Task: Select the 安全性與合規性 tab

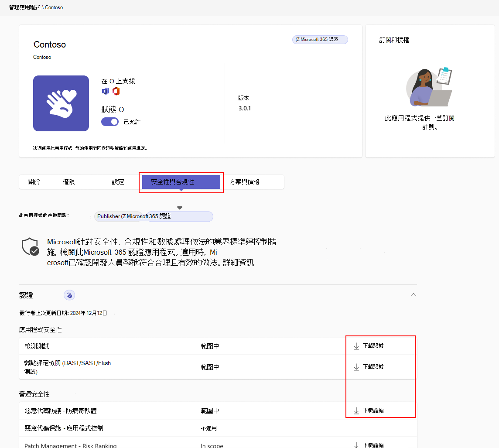Action: [x=181, y=182]
